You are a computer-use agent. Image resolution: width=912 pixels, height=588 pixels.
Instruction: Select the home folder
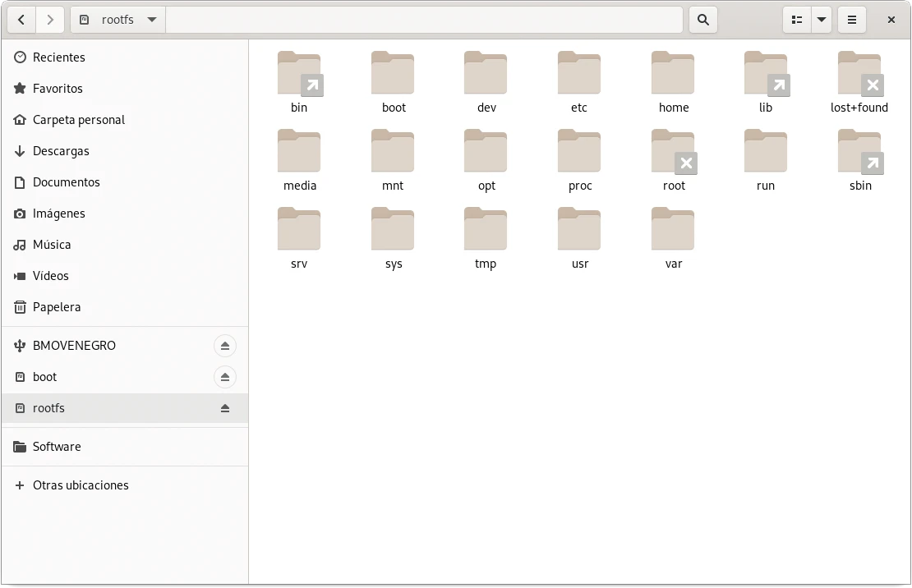(673, 74)
